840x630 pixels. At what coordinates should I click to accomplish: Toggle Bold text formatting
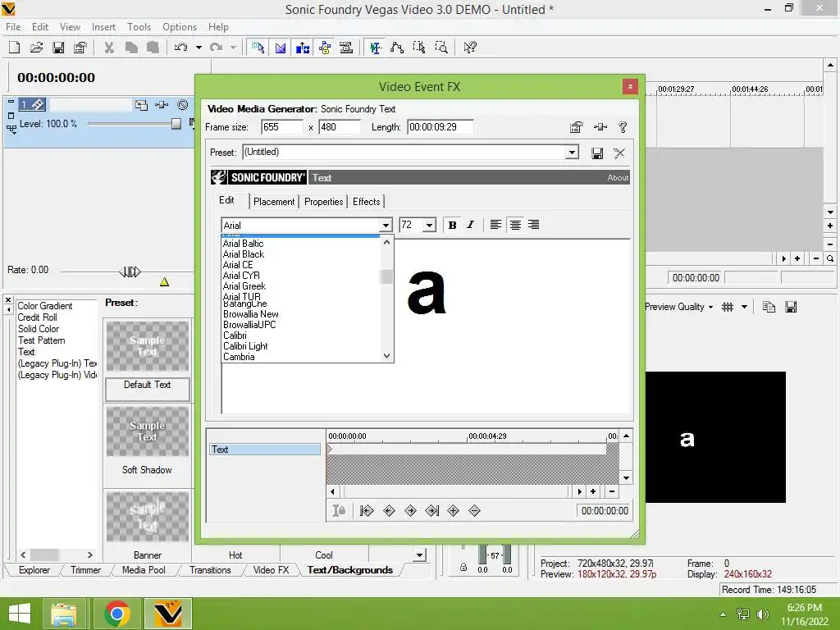click(452, 225)
